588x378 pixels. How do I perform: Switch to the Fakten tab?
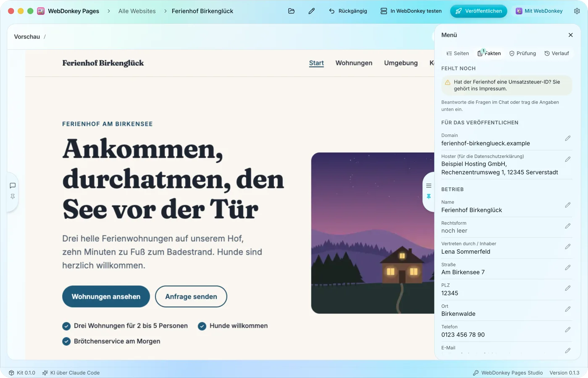[x=489, y=53]
